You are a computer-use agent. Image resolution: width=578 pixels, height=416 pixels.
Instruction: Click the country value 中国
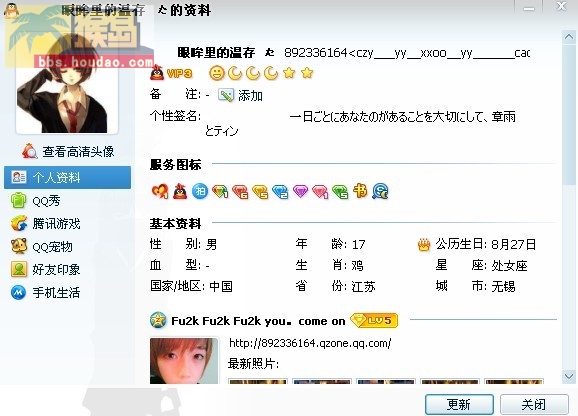221,287
